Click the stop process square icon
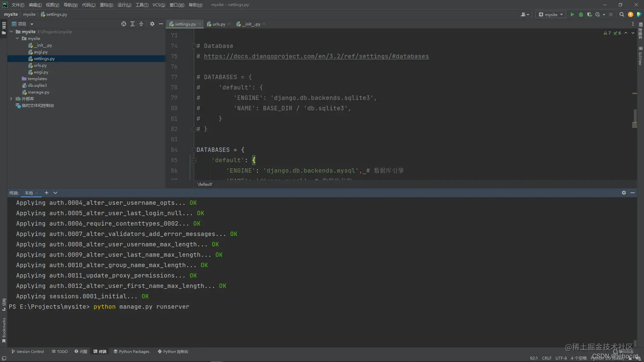 (611, 14)
